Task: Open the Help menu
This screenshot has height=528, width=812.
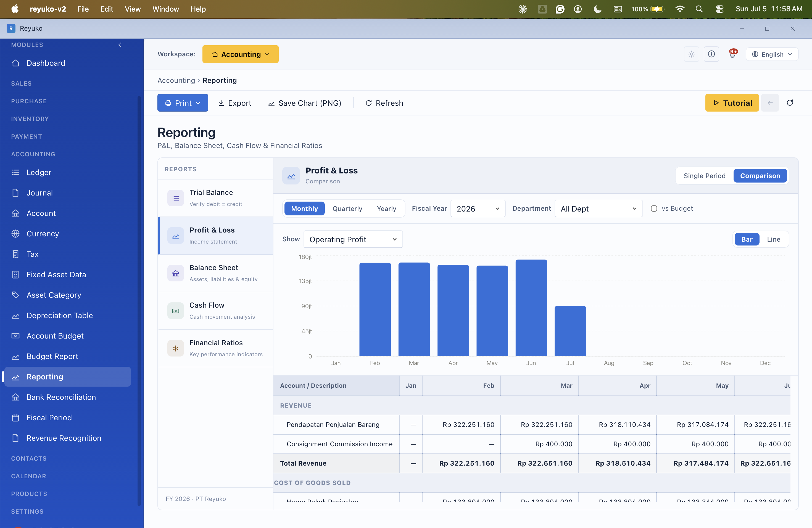Action: pyautogui.click(x=198, y=9)
